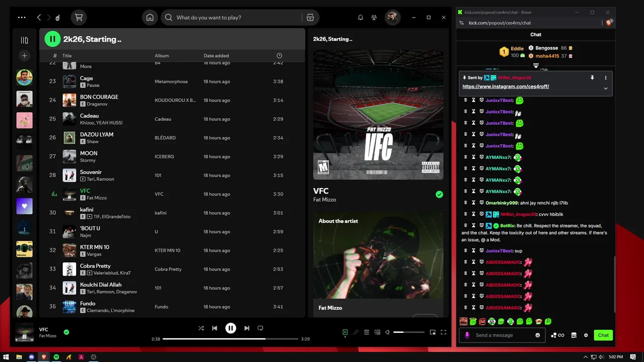The width and height of the screenshot is (644, 362).
Task: Skip to previous track
Action: pyautogui.click(x=214, y=328)
